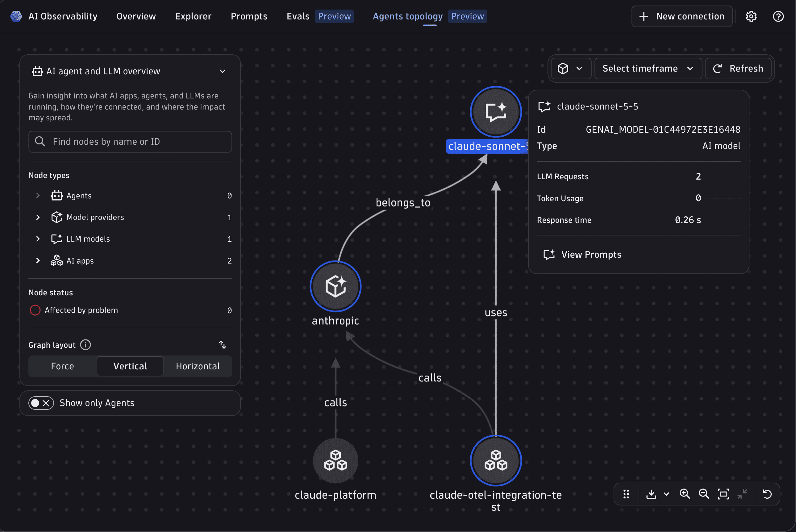Click the Type value AI model
Image resolution: width=796 pixels, height=532 pixels.
click(721, 146)
